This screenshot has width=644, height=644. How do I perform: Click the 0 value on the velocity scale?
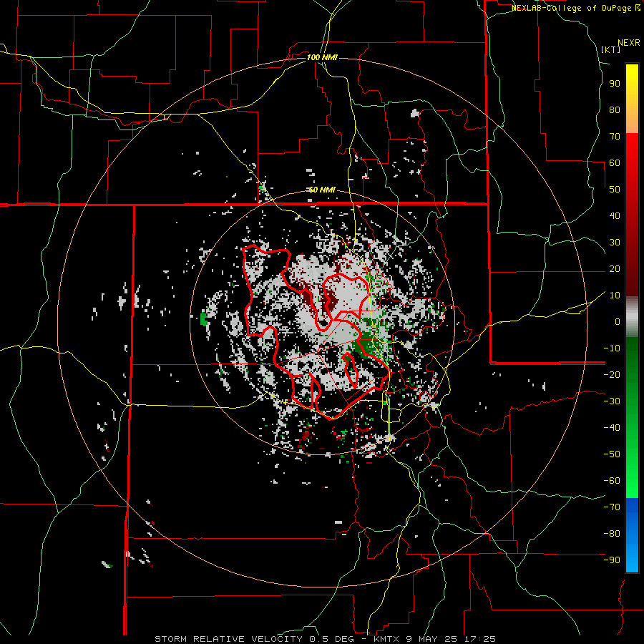[x=618, y=322]
